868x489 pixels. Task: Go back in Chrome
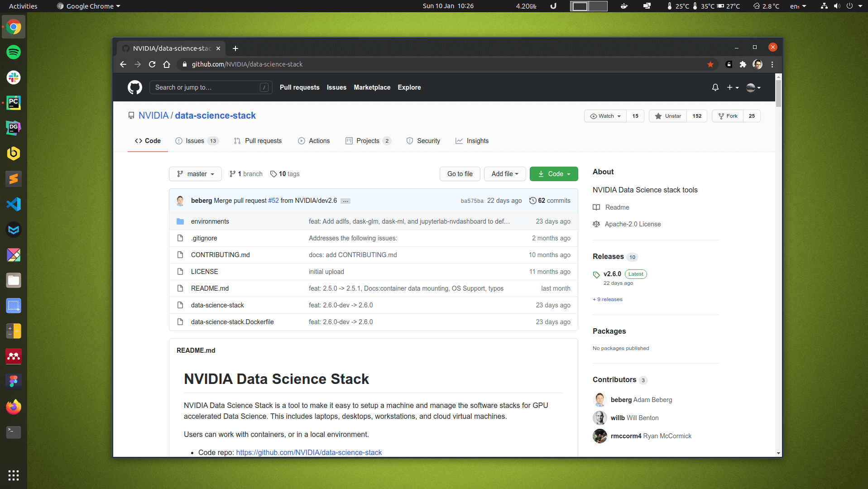pyautogui.click(x=123, y=64)
